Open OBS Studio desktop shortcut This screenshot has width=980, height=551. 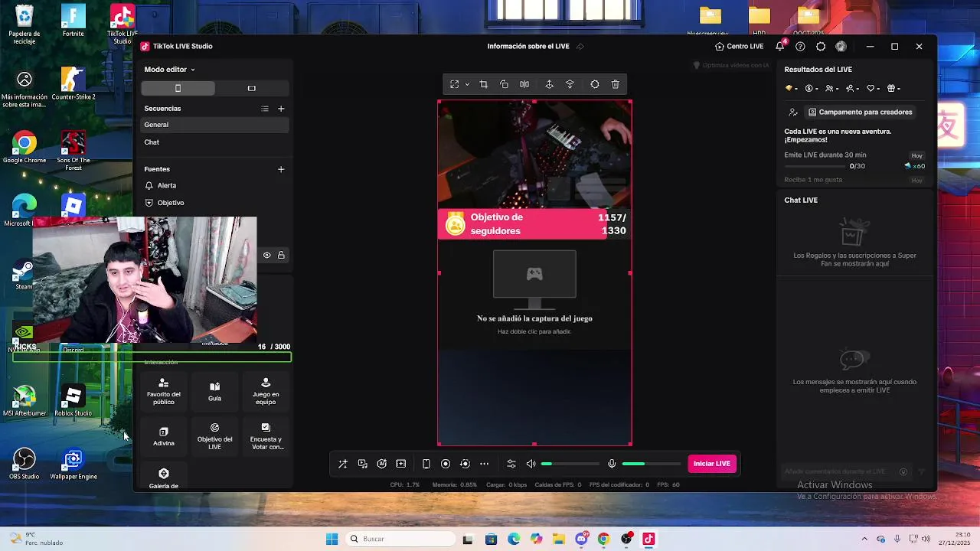click(24, 465)
